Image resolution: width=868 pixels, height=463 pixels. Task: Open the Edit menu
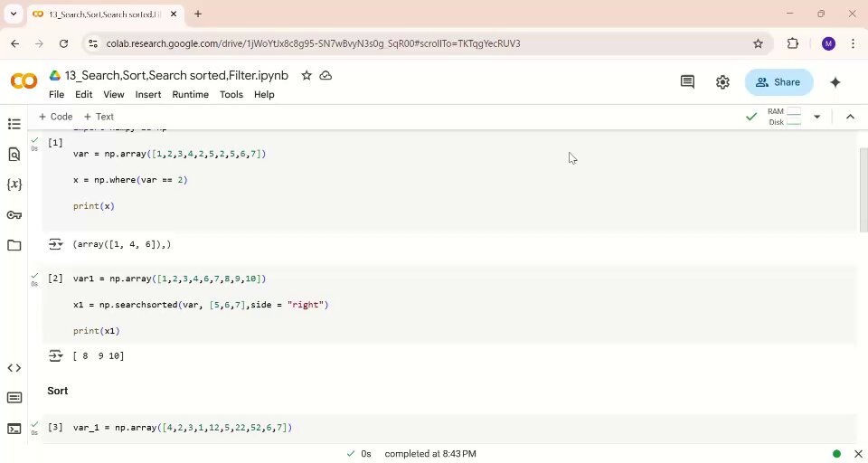[83, 95]
